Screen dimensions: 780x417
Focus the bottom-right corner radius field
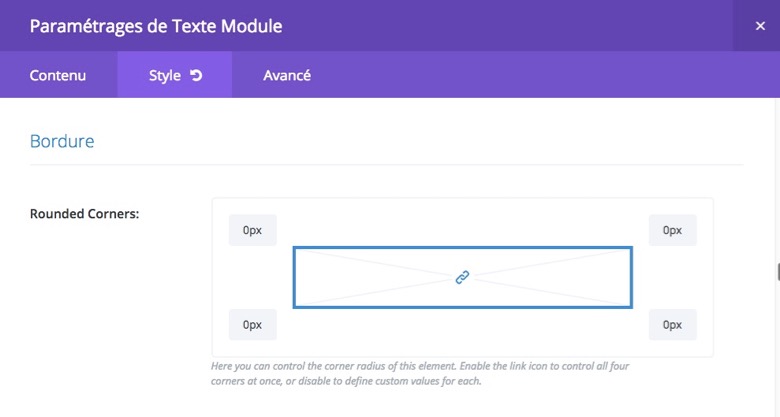click(x=673, y=324)
